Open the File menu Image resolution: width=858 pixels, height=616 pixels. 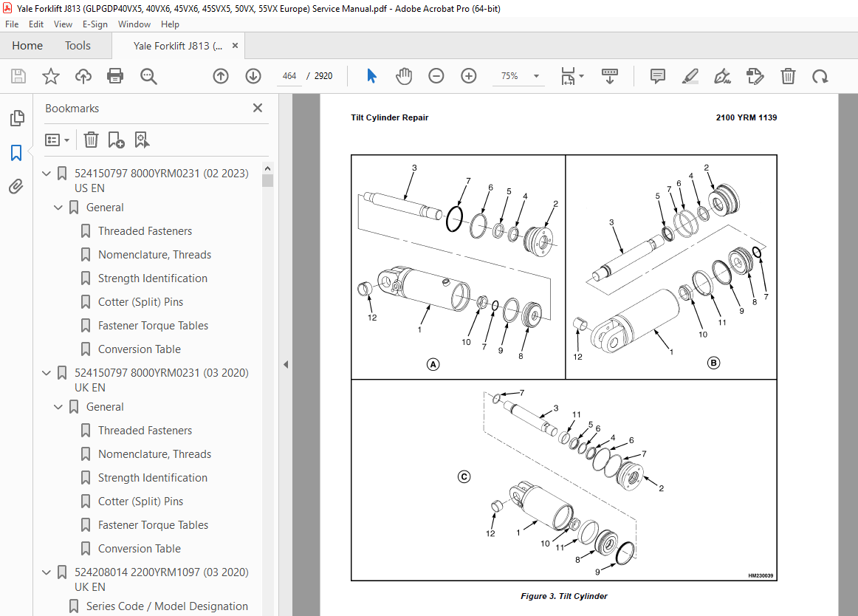12,24
